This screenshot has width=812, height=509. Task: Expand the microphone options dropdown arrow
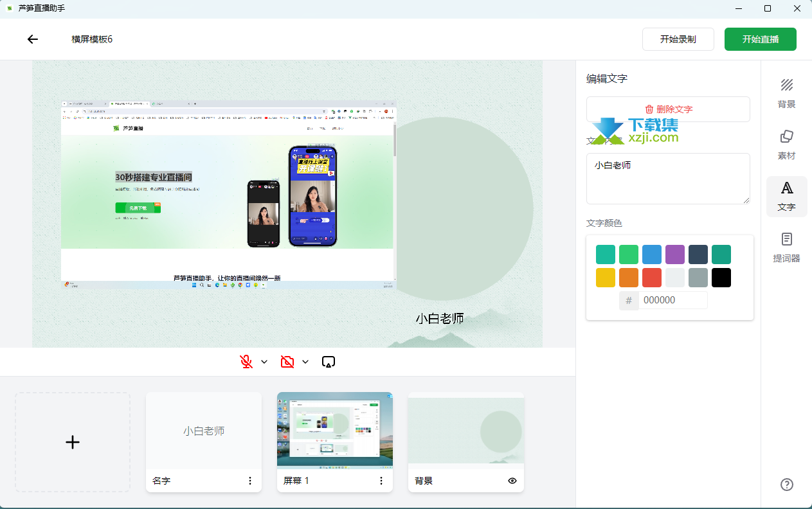pos(264,362)
